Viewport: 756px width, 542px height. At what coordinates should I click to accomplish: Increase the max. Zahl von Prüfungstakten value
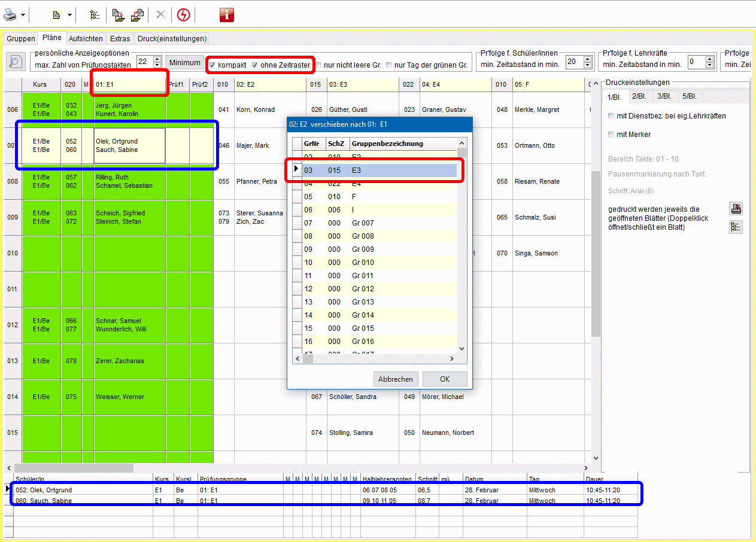pyautogui.click(x=157, y=59)
